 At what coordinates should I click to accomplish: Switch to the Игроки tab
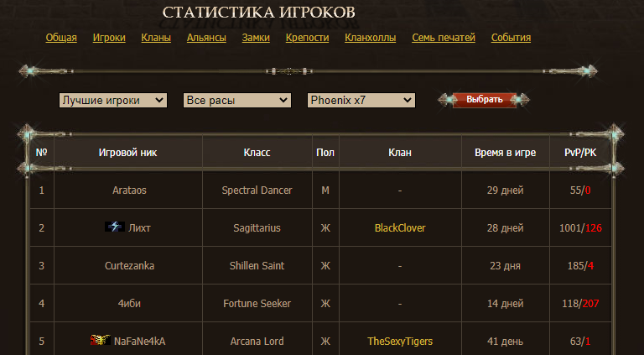[109, 38]
